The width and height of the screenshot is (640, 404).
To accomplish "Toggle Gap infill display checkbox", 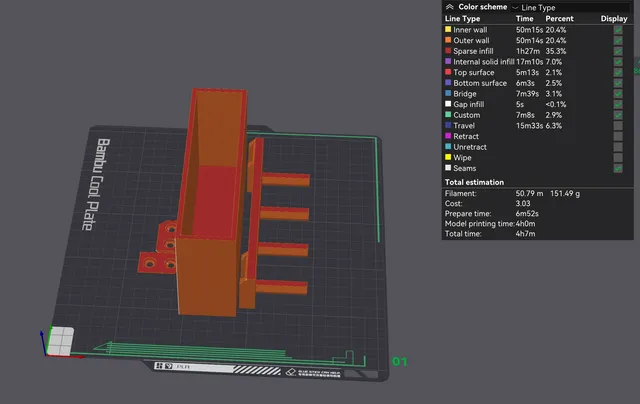I will click(x=618, y=104).
